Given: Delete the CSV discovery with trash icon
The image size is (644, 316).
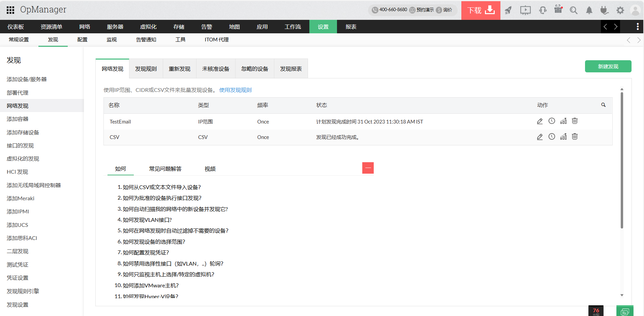Looking at the screenshot, I should coord(575,137).
